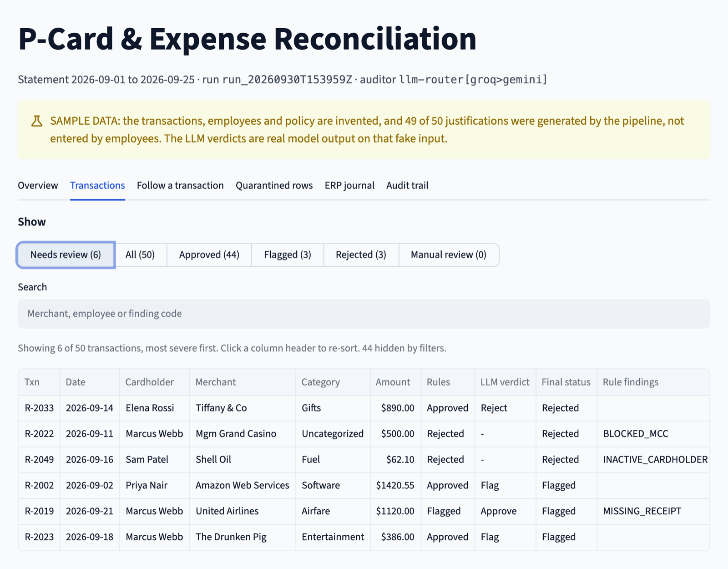
Task: Select the Amazon Web Services cell
Action: tap(243, 485)
